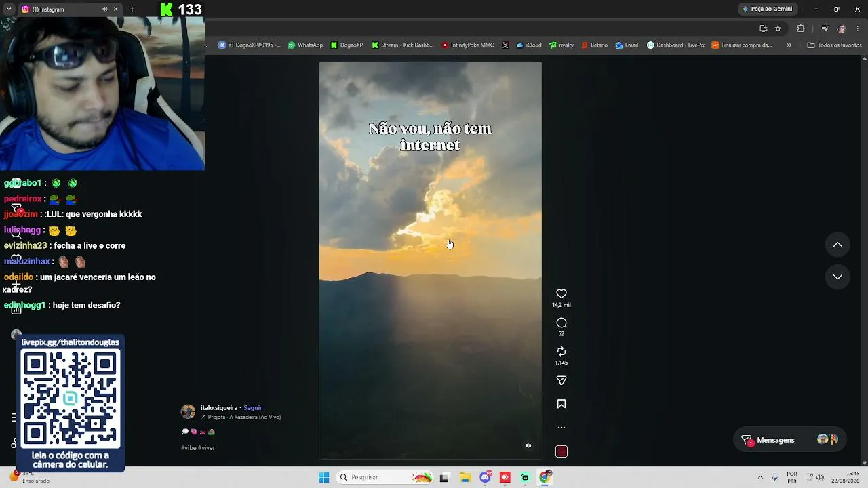
Task: Open the Betano bookmark
Action: [x=595, y=45]
